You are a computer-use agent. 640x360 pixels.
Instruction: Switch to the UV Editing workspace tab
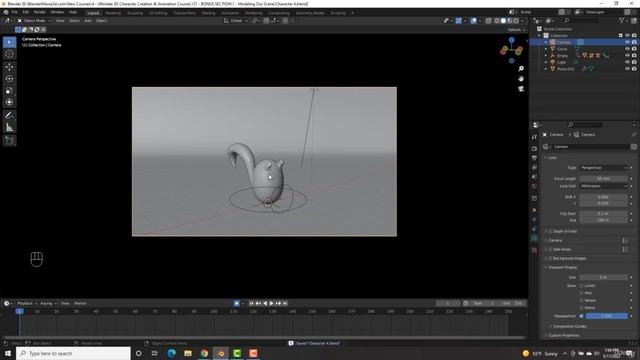pos(158,13)
